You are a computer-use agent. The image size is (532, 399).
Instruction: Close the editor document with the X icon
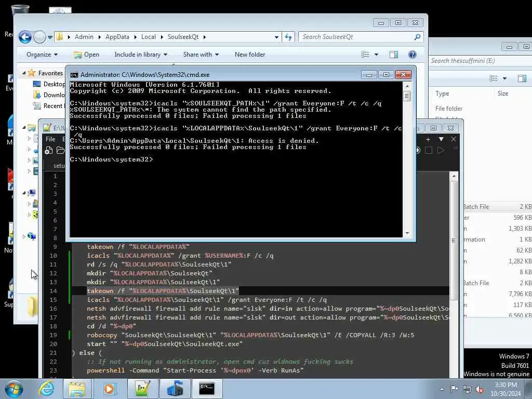point(454,139)
